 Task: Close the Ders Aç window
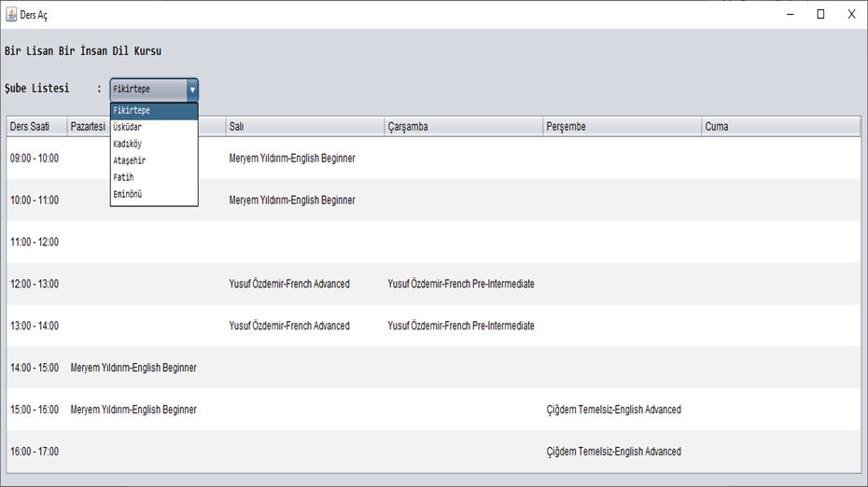click(x=851, y=14)
